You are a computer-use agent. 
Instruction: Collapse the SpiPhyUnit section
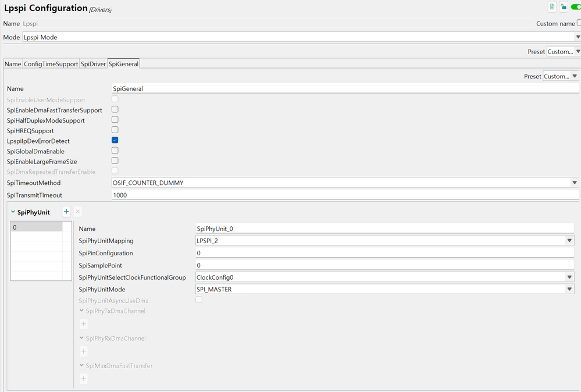(13, 212)
